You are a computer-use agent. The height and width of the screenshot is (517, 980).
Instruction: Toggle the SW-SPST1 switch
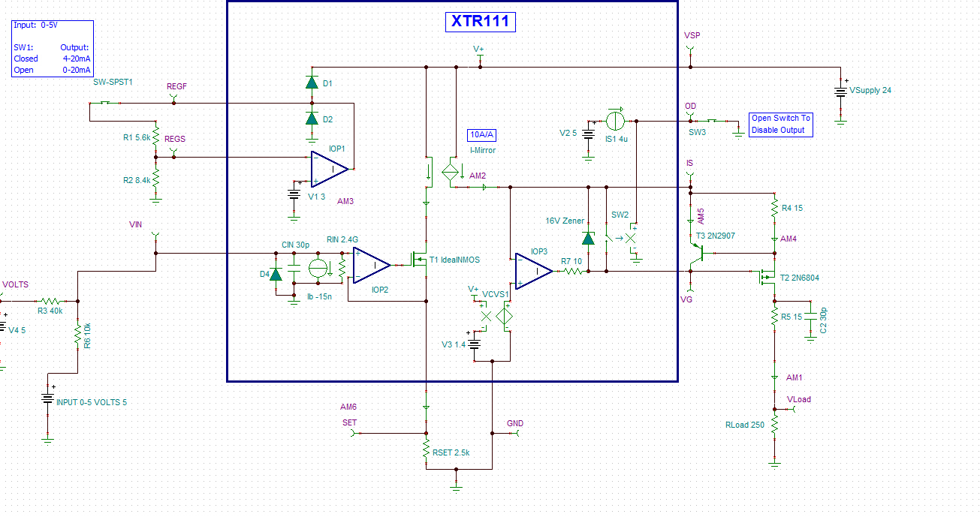[107, 103]
